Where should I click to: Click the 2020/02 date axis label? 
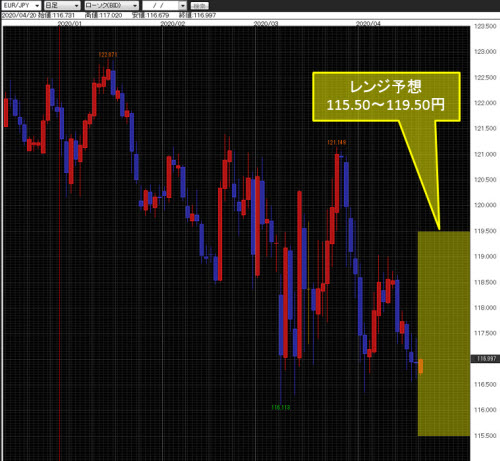point(173,24)
